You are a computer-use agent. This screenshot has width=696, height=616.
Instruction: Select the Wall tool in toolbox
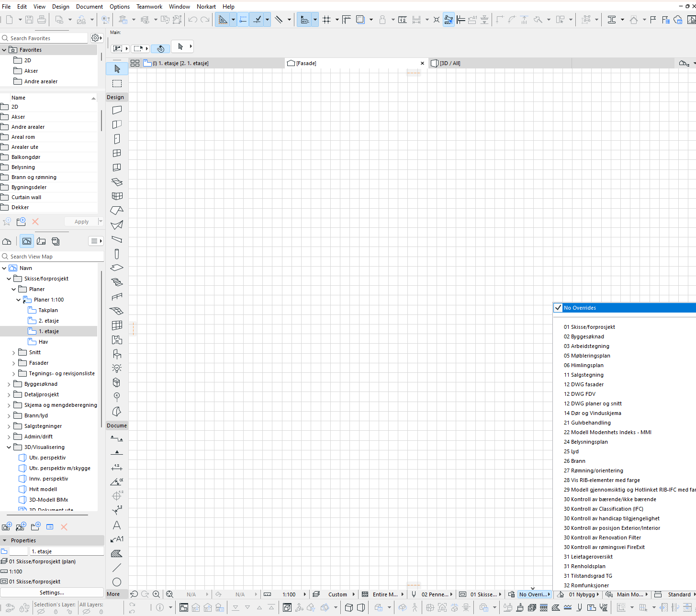click(117, 110)
